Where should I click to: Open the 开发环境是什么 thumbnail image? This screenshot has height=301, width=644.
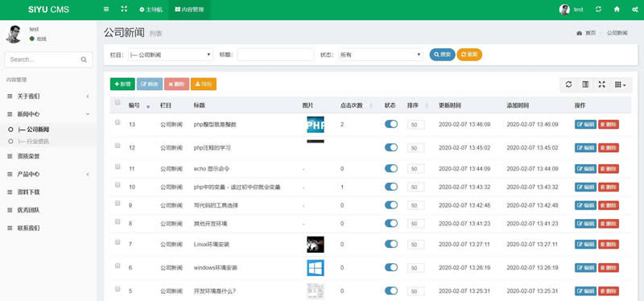(x=316, y=291)
